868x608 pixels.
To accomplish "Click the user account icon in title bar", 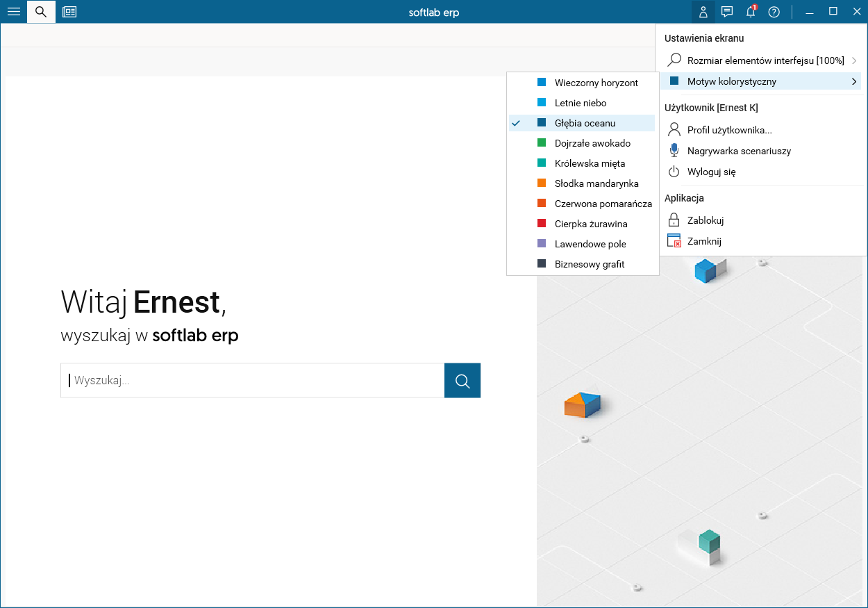I will pos(703,12).
